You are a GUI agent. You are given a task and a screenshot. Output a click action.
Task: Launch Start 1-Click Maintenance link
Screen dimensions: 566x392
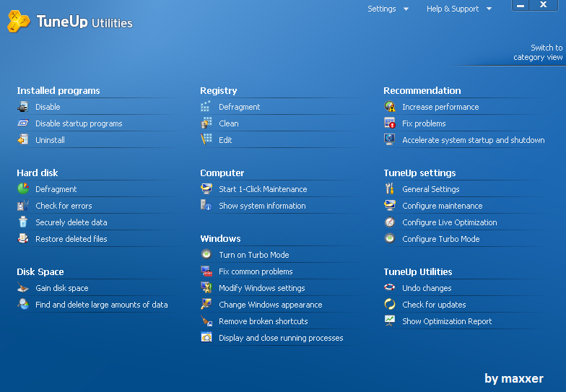point(263,189)
